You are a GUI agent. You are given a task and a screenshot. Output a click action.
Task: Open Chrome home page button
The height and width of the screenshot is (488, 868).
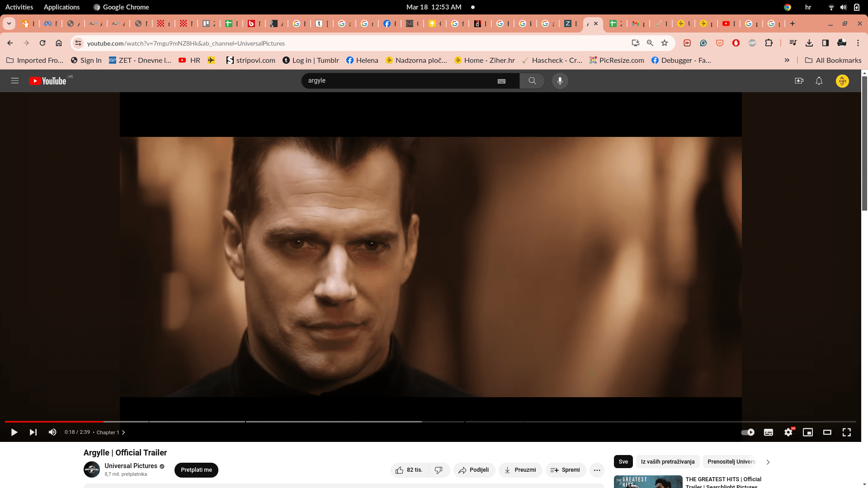tap(59, 43)
